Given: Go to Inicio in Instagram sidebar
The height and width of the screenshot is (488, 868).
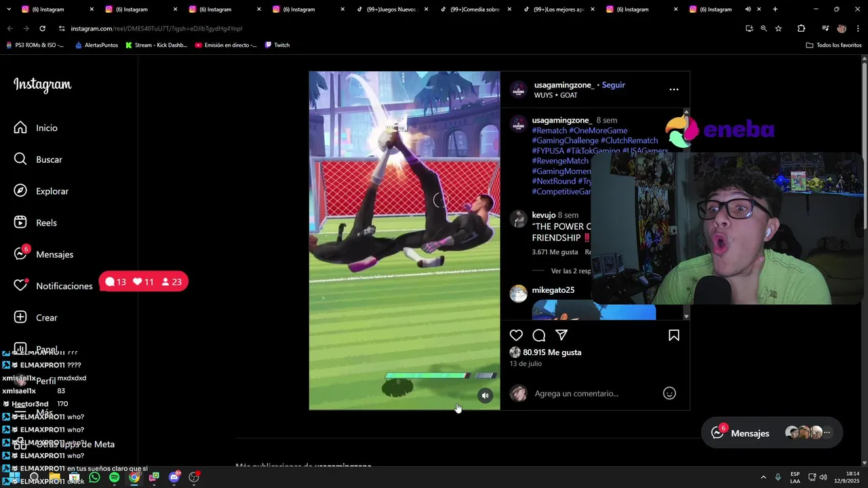Looking at the screenshot, I should click(36, 127).
